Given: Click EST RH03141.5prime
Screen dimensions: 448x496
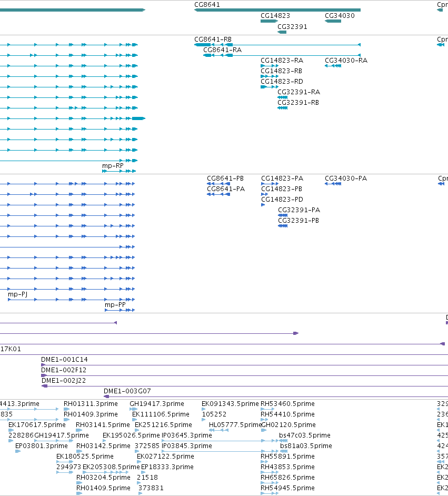Looking at the screenshot, I should pyautogui.click(x=103, y=424).
